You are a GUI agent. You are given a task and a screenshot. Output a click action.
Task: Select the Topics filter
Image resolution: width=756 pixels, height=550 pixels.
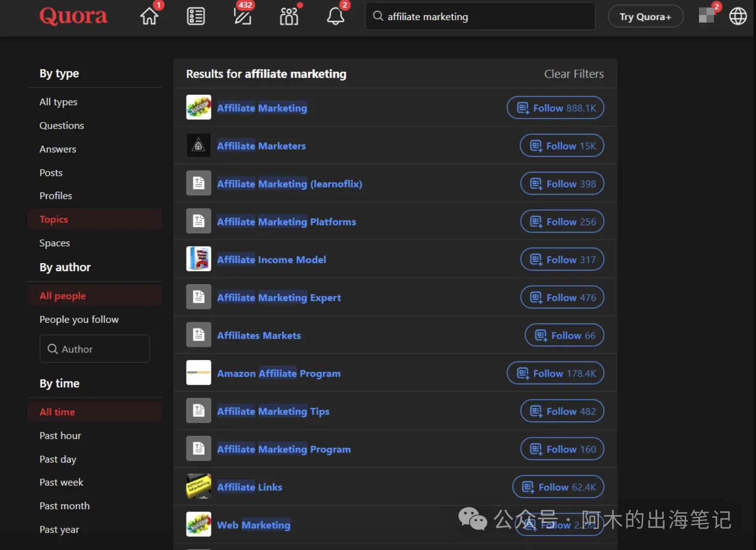pos(94,219)
